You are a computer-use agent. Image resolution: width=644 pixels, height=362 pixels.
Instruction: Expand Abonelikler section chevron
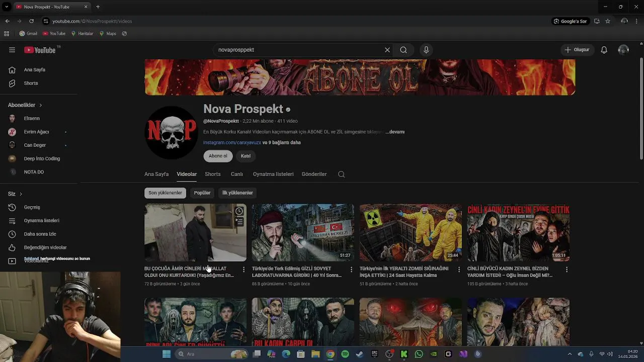(x=41, y=105)
